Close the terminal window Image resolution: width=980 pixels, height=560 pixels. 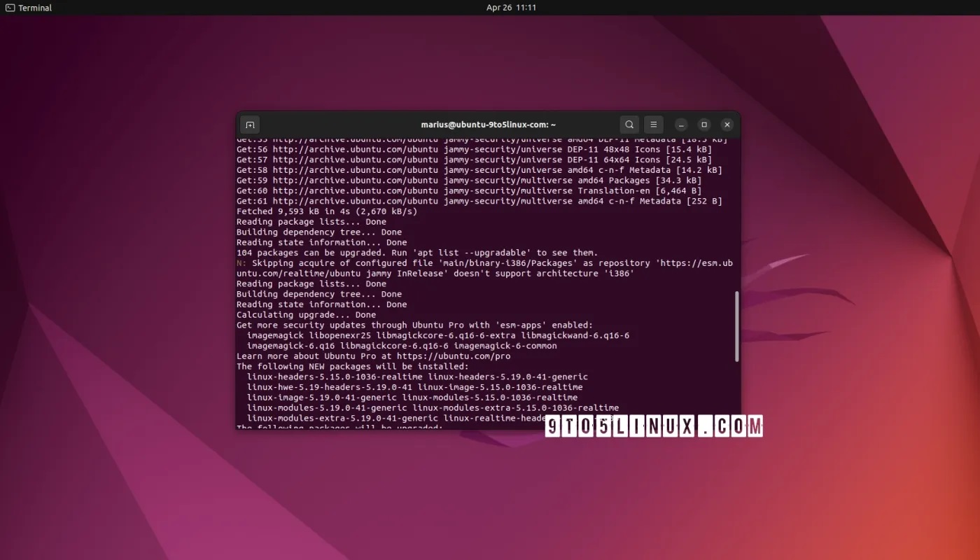(727, 125)
